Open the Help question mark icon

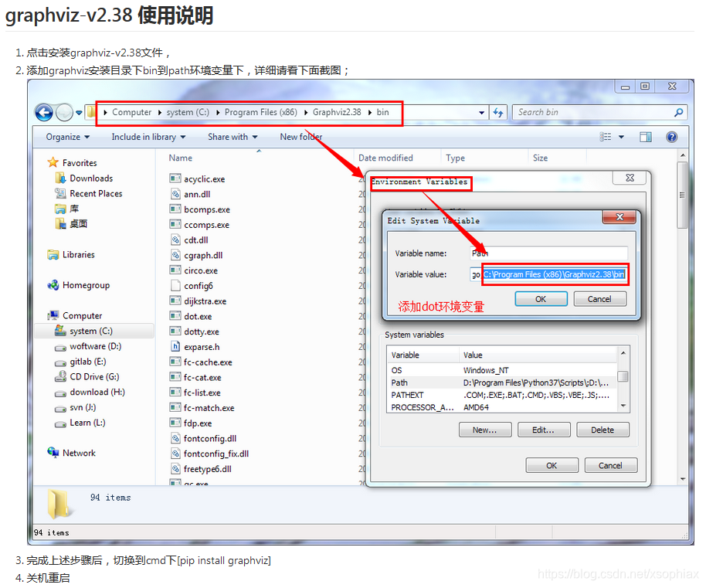tap(671, 137)
